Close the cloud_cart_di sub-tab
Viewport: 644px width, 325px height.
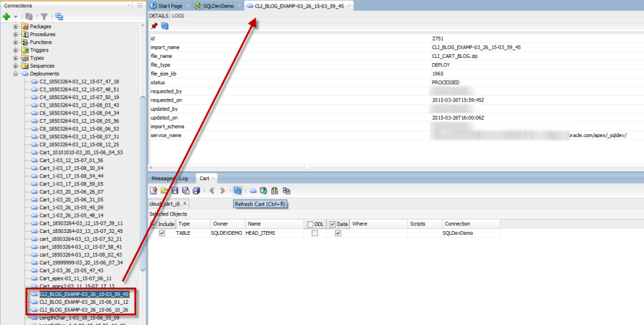click(185, 203)
